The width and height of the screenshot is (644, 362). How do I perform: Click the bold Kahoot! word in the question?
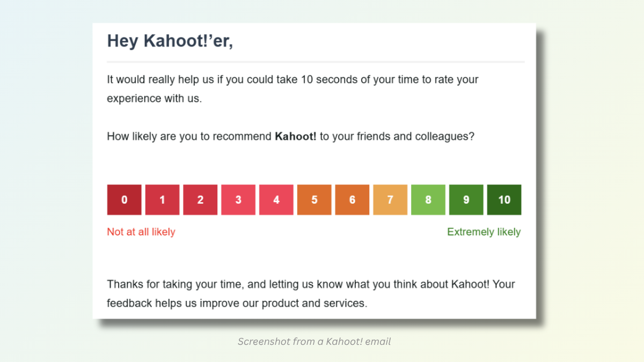tap(295, 136)
